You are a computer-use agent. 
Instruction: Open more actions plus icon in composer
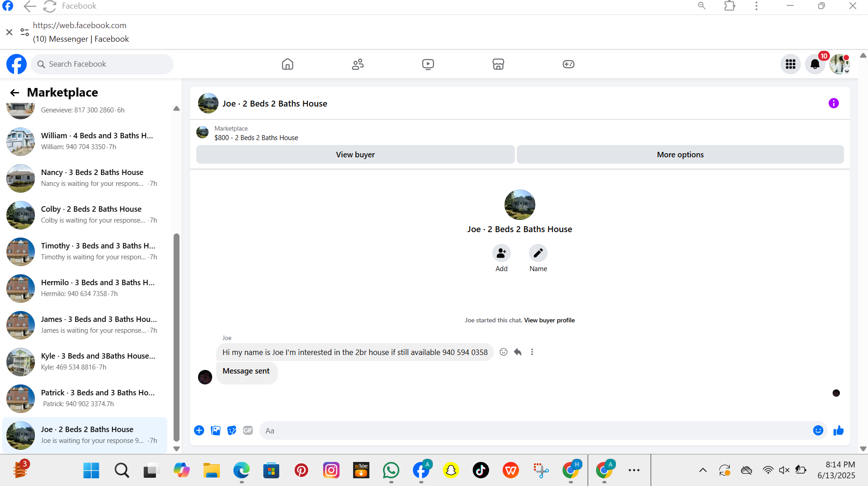coord(199,430)
